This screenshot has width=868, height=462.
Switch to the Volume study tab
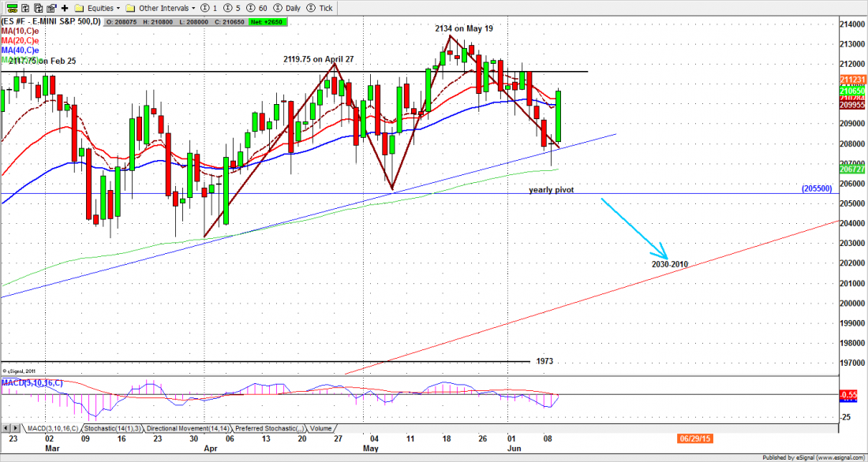point(321,429)
